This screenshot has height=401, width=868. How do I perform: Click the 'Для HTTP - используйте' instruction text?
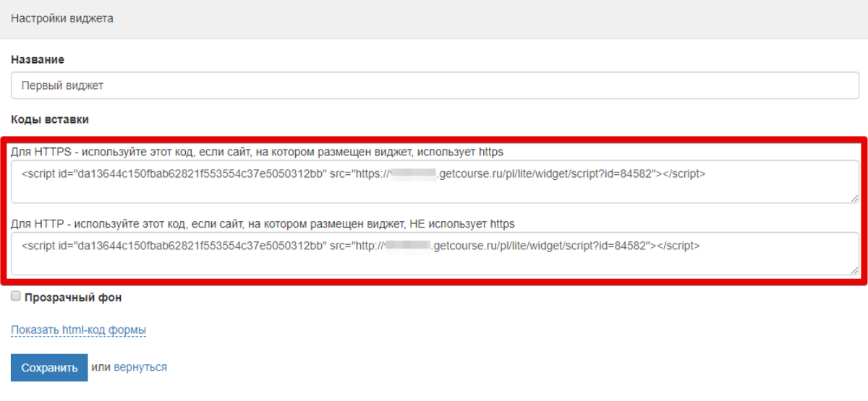click(263, 224)
